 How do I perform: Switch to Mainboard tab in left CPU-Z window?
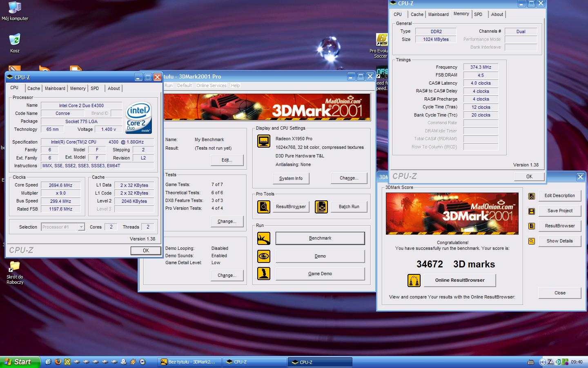coord(55,88)
